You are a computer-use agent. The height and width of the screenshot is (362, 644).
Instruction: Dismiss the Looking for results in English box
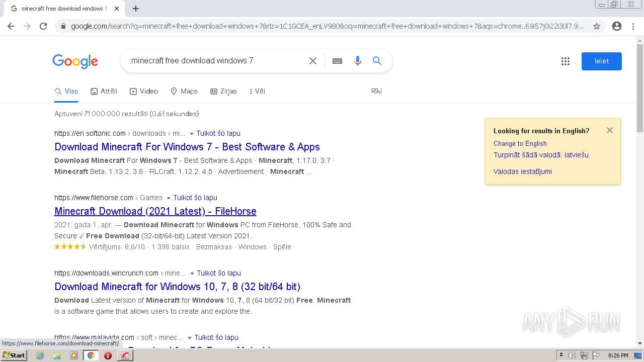610,130
